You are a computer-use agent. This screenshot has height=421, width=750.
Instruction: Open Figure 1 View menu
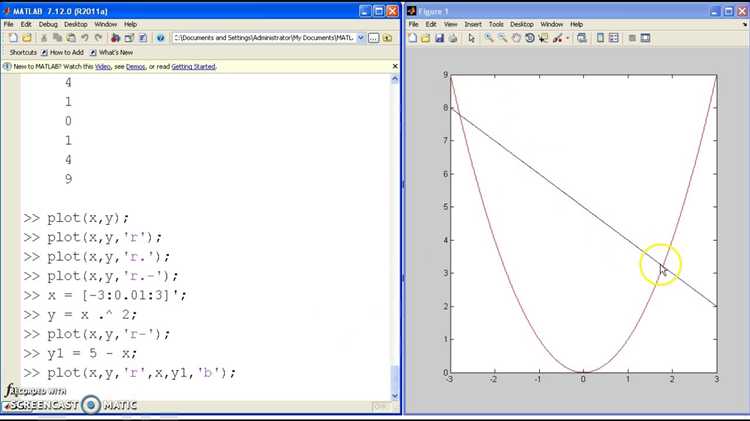click(x=451, y=24)
